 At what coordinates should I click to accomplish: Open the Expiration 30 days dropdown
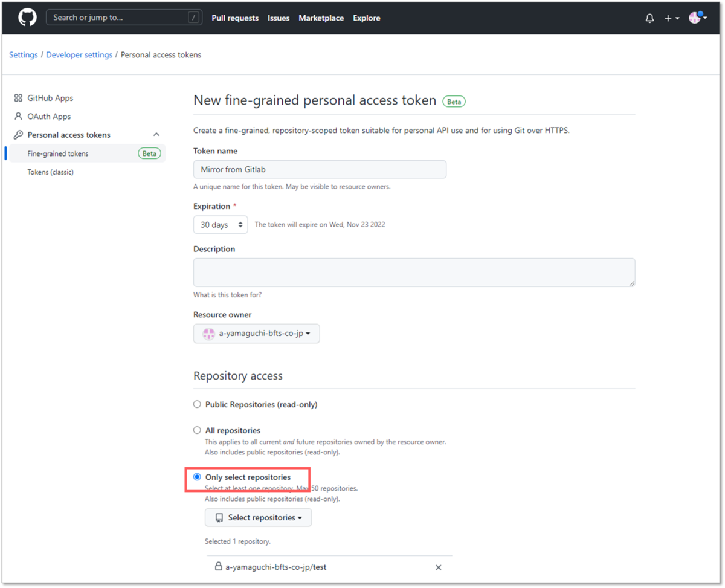(x=221, y=224)
